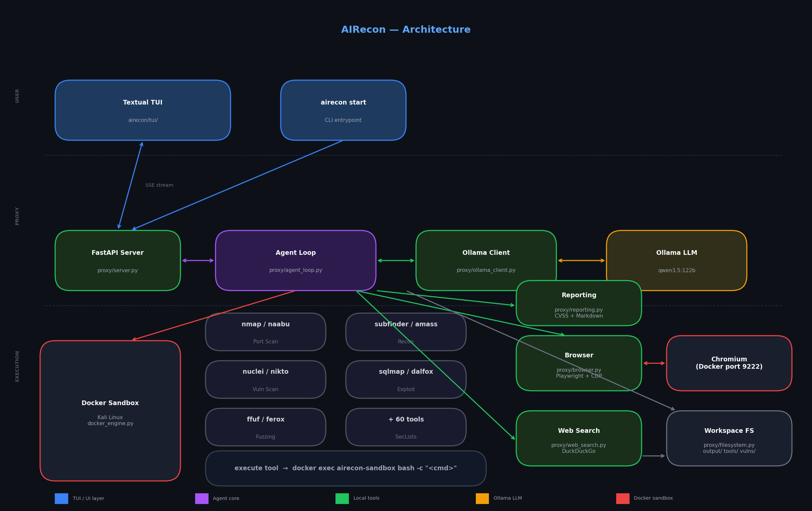Click the Ollama Client box
812x511 pixels.
coord(486,261)
